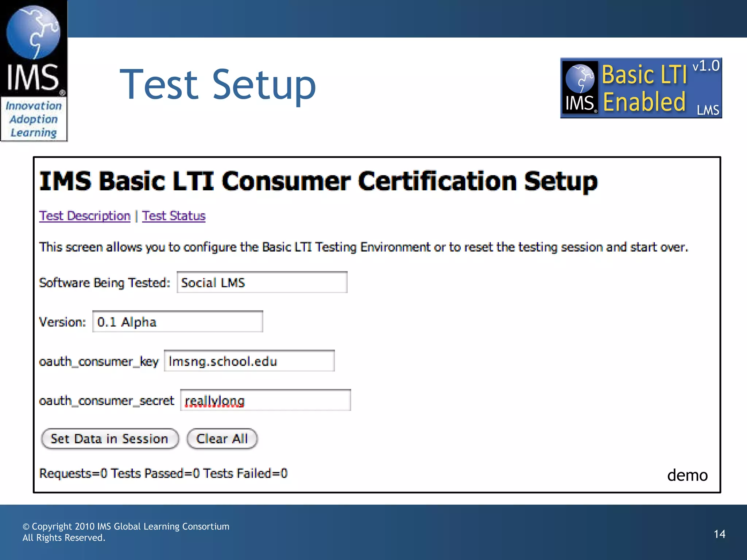Open the Test Description link
Image resolution: width=747 pixels, height=560 pixels.
[x=85, y=216]
